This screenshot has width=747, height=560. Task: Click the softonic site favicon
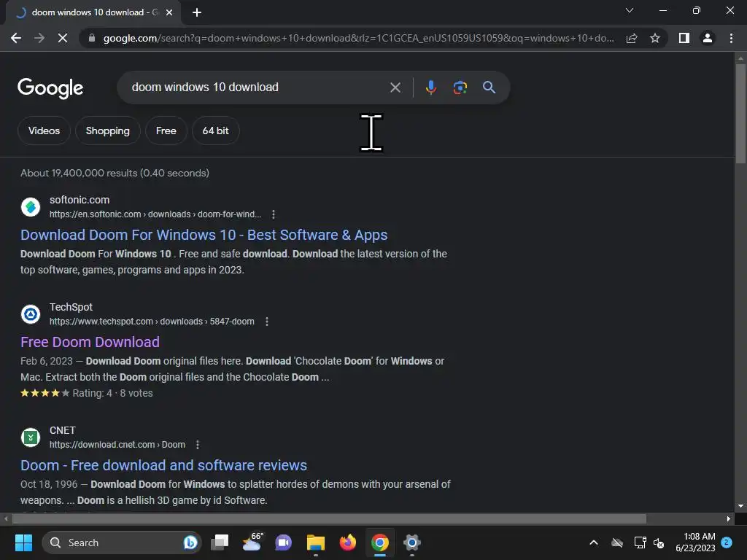[31, 207]
